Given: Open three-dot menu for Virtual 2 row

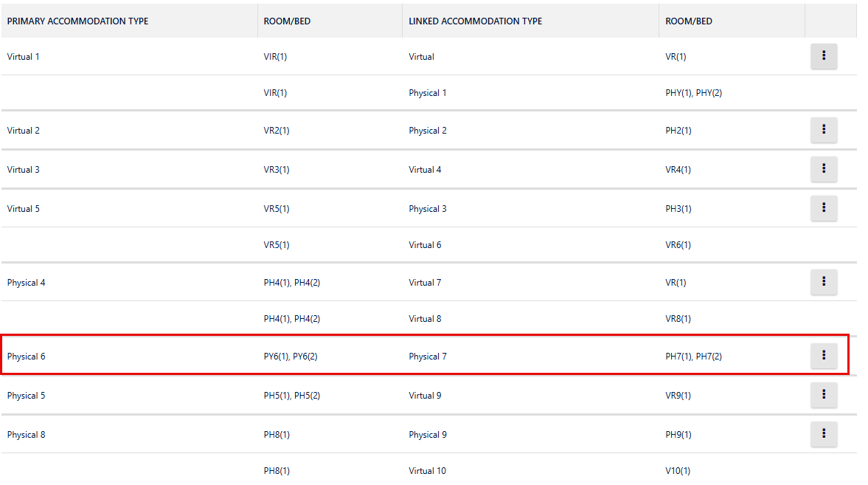Looking at the screenshot, I should (824, 131).
